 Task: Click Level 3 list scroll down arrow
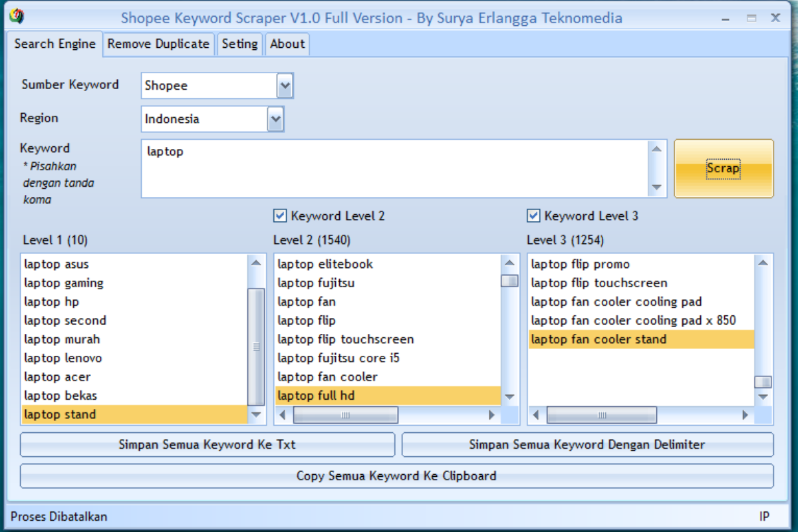(763, 397)
